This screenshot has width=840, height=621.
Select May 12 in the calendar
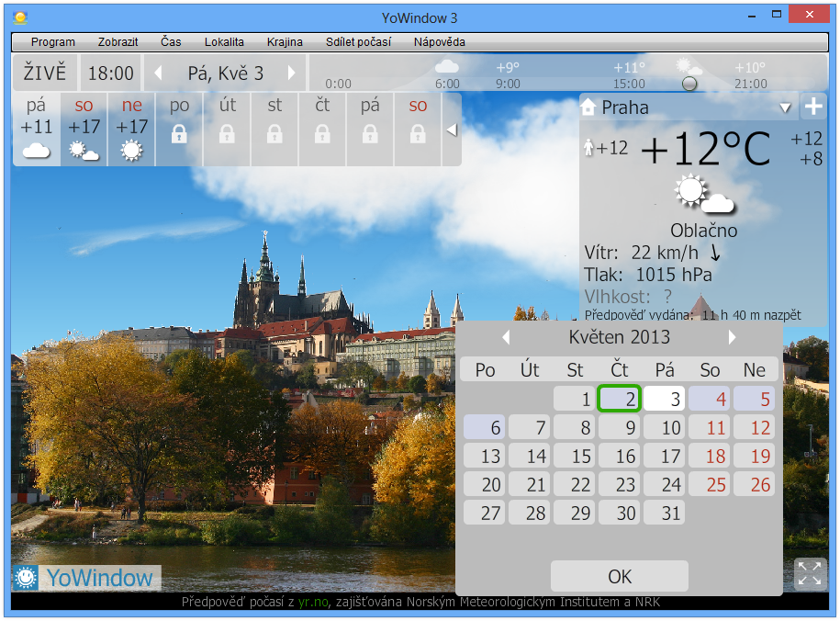click(x=755, y=427)
